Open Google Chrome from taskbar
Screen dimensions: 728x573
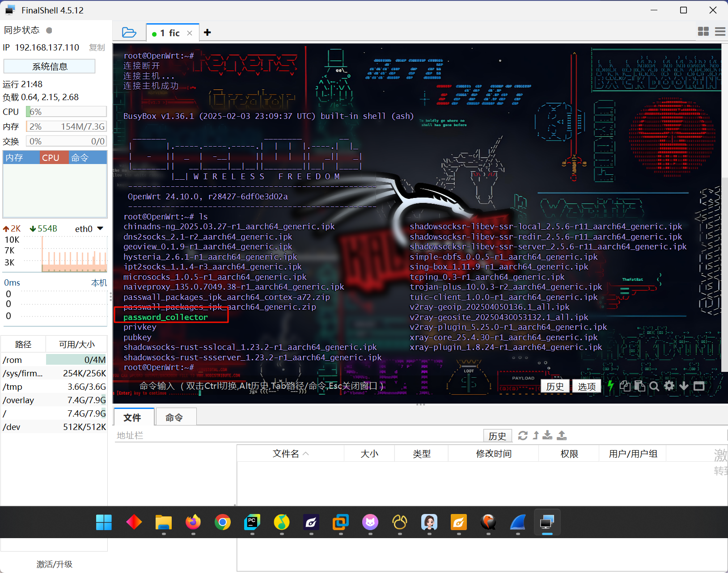pos(223,522)
